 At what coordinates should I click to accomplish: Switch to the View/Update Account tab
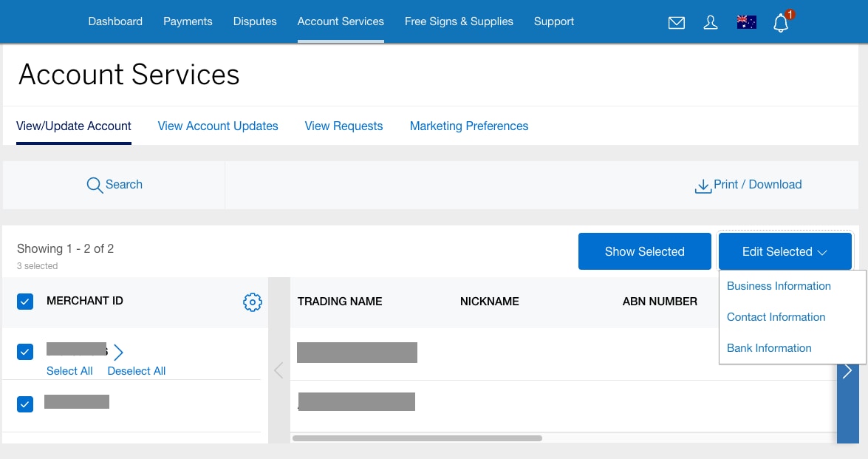click(74, 126)
